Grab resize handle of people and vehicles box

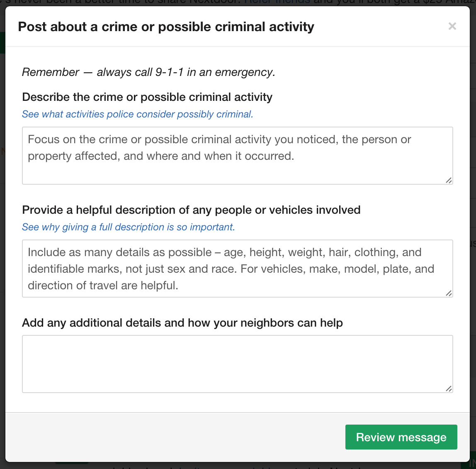449,293
